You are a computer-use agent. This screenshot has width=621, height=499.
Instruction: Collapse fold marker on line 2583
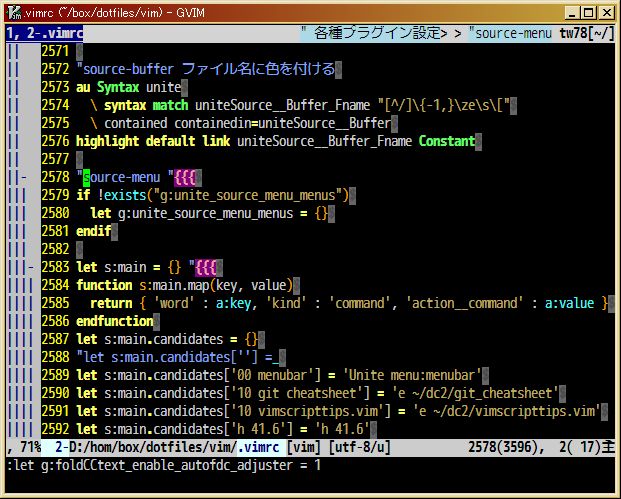click(x=31, y=267)
